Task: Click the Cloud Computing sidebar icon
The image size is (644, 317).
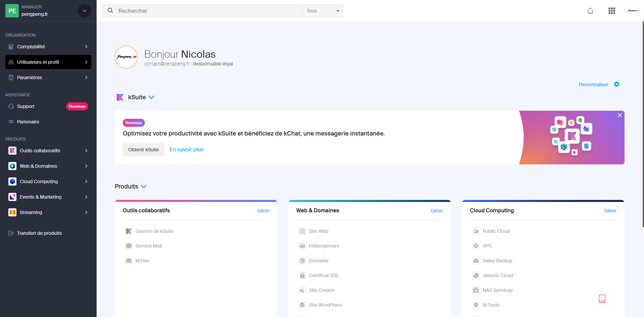Action: click(x=12, y=181)
